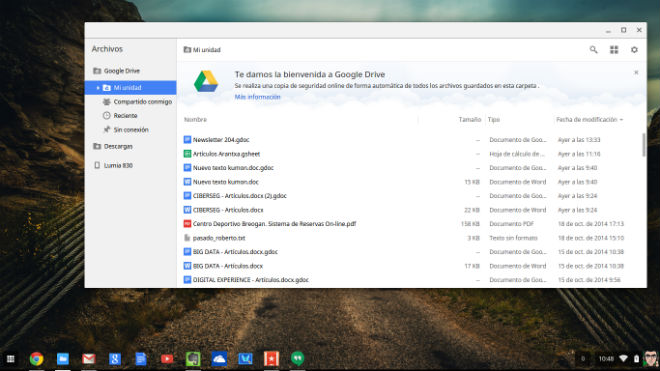Select the Word file CIBERSEG - Articulos.docx

click(228, 210)
